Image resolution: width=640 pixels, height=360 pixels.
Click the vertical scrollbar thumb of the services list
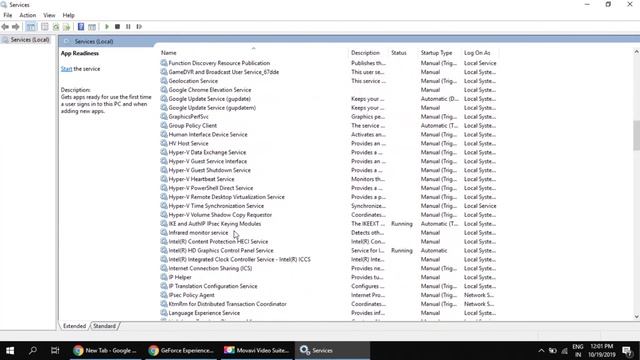636,136
